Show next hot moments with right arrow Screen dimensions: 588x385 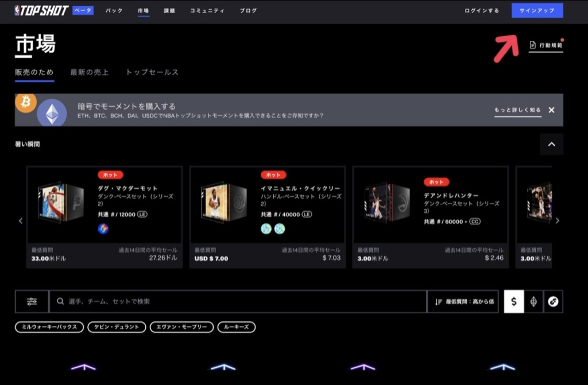click(557, 221)
